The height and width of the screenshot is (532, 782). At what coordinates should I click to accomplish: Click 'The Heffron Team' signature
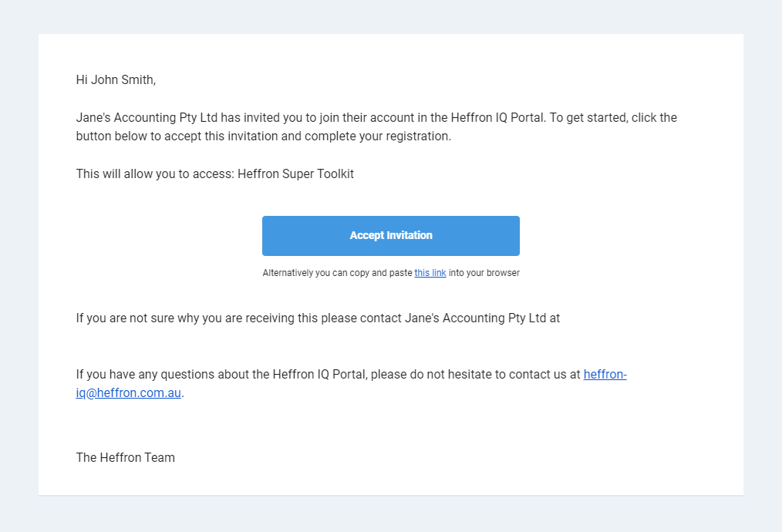[125, 458]
